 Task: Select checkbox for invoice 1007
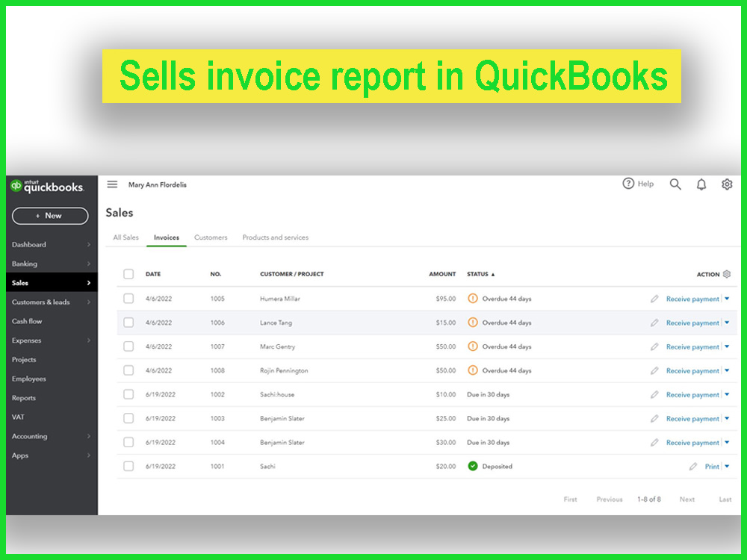[128, 346]
